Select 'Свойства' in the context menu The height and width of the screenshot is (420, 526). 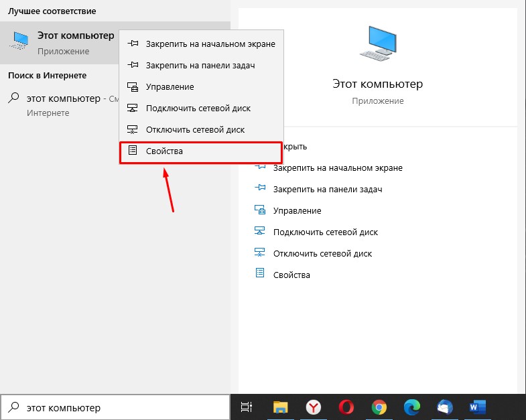click(200, 151)
